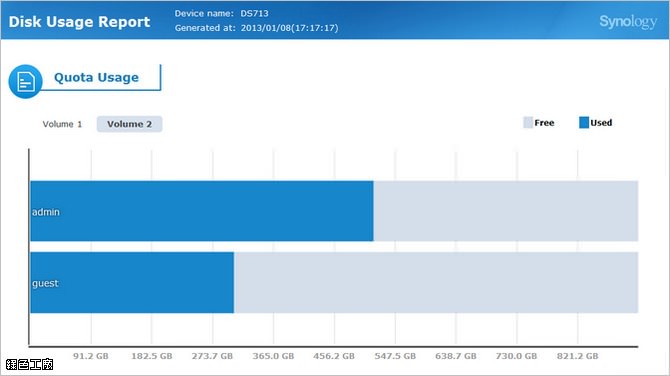
Task: Click the 273.7 GB axis label
Action: pyautogui.click(x=212, y=356)
